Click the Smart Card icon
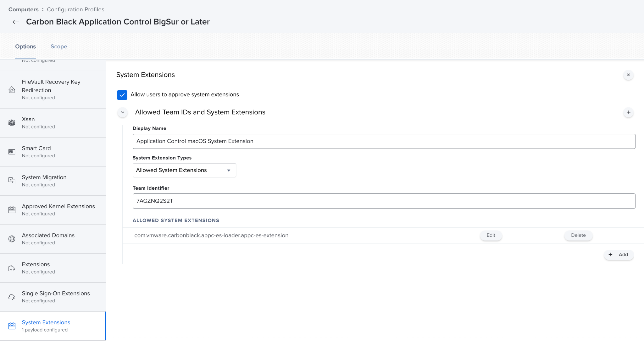 pyautogui.click(x=12, y=152)
